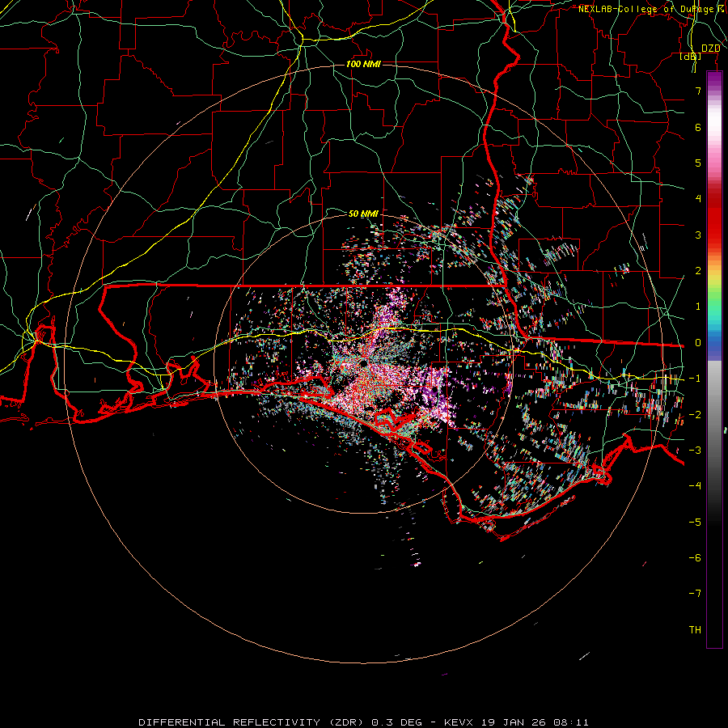The height and width of the screenshot is (728, 728).
Task: Click the DZD product label
Action: click(711, 49)
